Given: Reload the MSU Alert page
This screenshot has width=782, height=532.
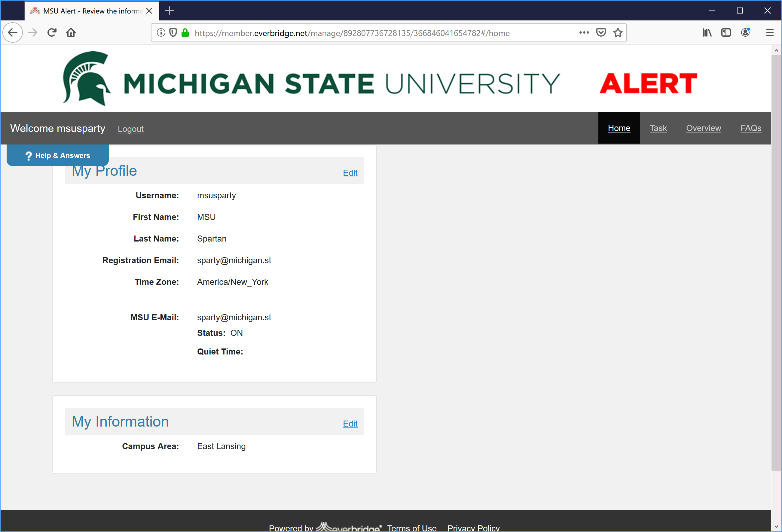Looking at the screenshot, I should coord(52,33).
